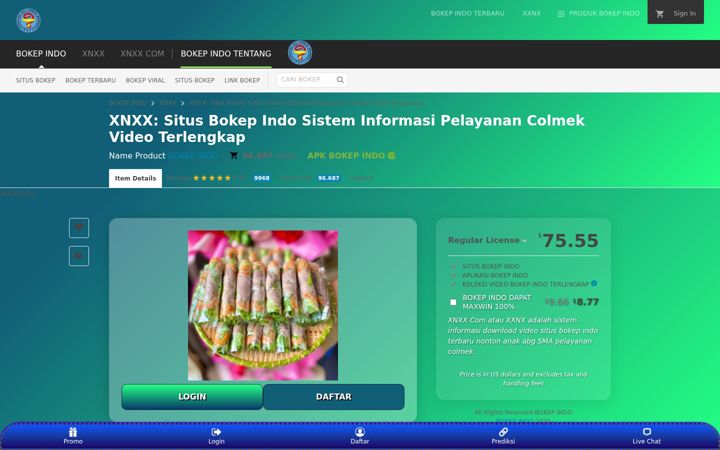Screen dimensions: 720x450
Task: Click the round logo in the top-left header
Action: [28, 21]
